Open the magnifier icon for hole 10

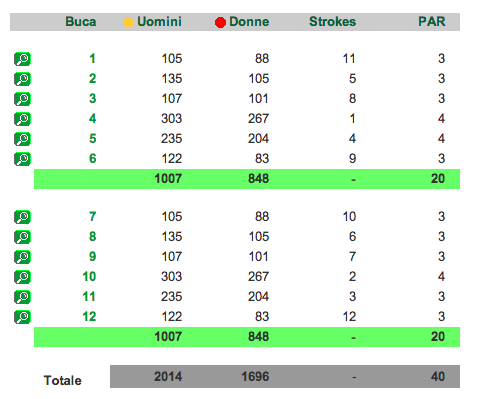[22, 277]
